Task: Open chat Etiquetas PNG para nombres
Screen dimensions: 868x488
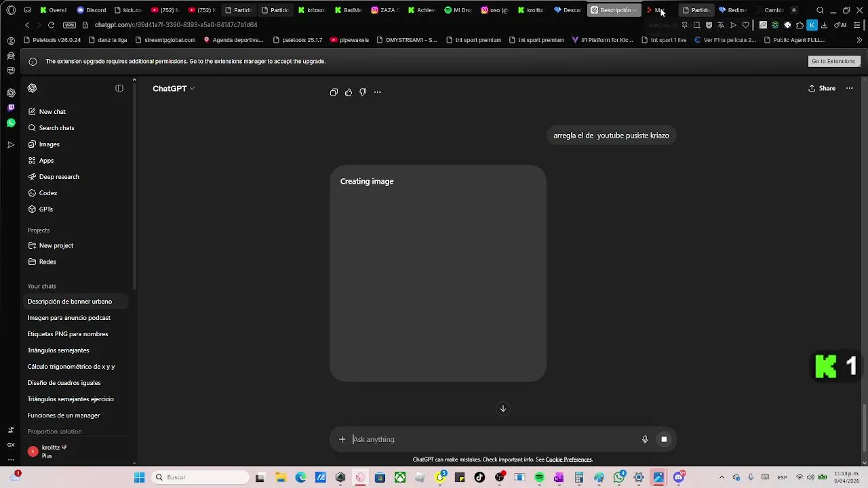Action: pyautogui.click(x=76, y=334)
